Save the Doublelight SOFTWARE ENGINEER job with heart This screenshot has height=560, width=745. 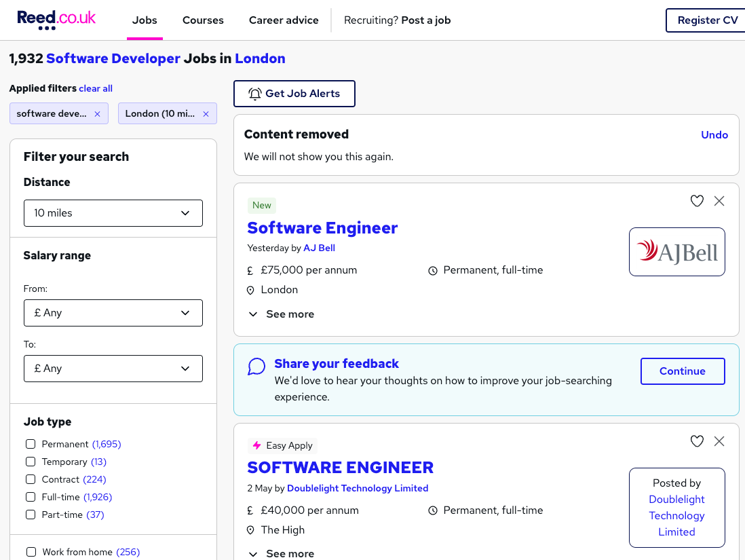coord(697,441)
